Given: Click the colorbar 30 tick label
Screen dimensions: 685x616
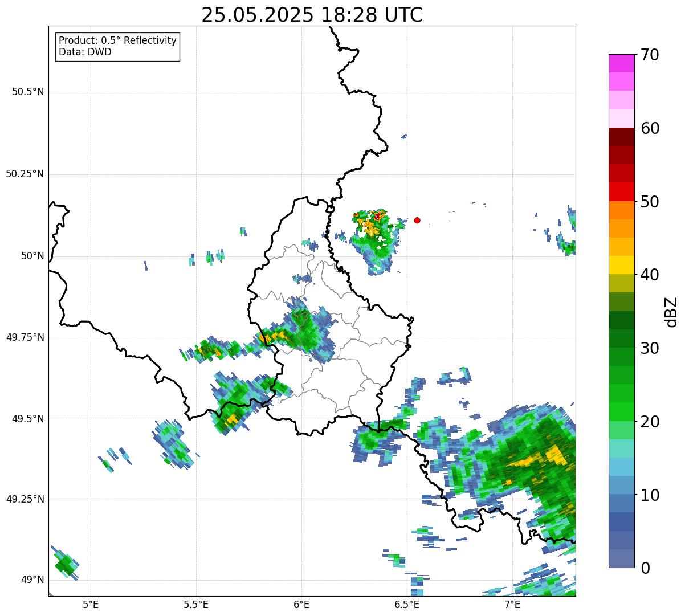Looking at the screenshot, I should click(x=650, y=348).
